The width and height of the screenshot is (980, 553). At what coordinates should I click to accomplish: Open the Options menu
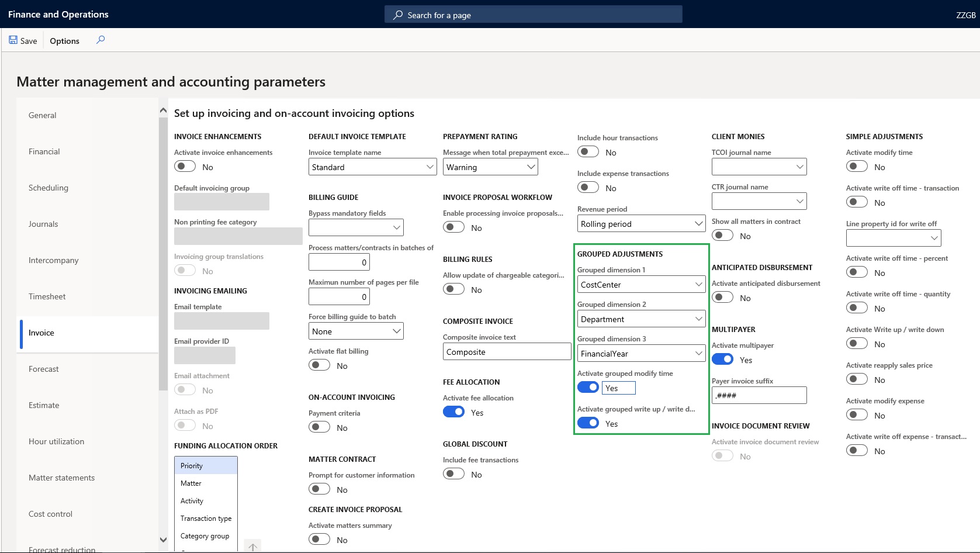(64, 40)
